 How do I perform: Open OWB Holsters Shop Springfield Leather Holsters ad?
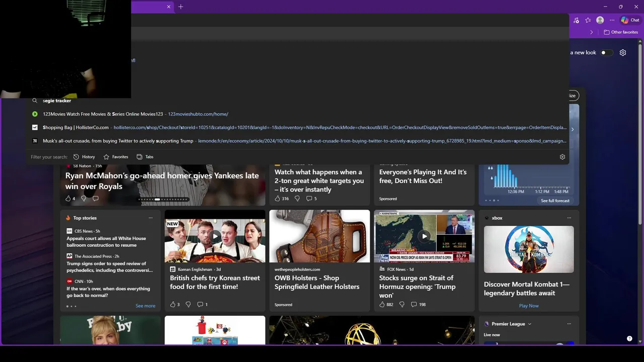click(317, 282)
